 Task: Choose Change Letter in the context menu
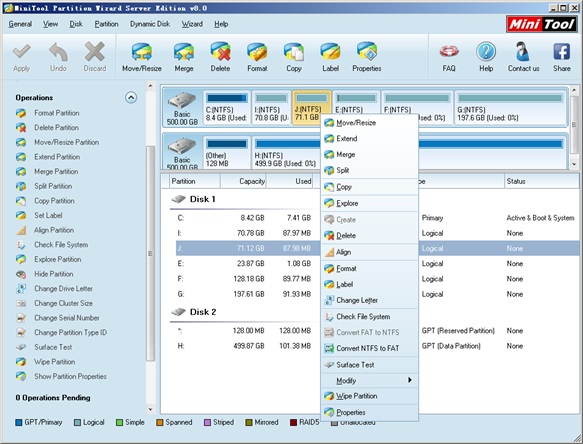click(x=369, y=300)
